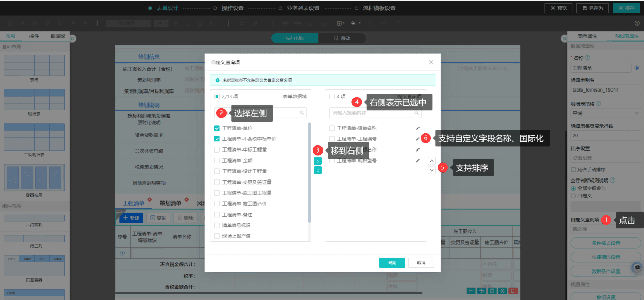Click info icon in dialog notice bar
This screenshot has height=300, width=644.
click(x=217, y=80)
